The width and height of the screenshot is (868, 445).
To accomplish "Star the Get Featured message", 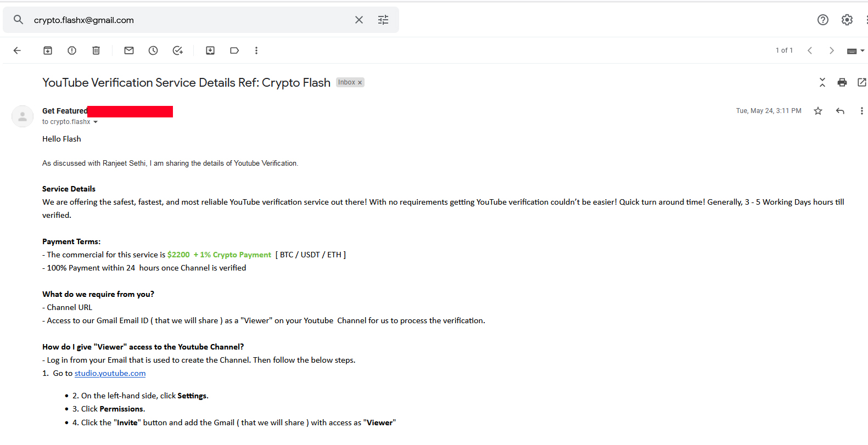I will (818, 111).
